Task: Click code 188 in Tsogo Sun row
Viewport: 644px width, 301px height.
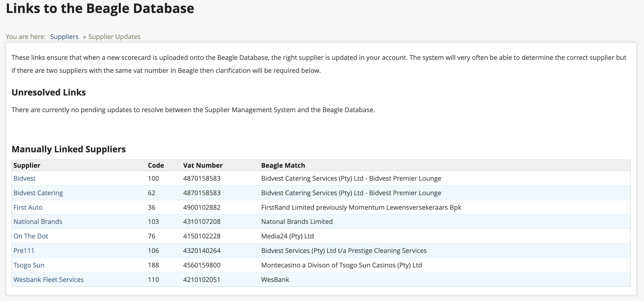Action: pos(153,265)
